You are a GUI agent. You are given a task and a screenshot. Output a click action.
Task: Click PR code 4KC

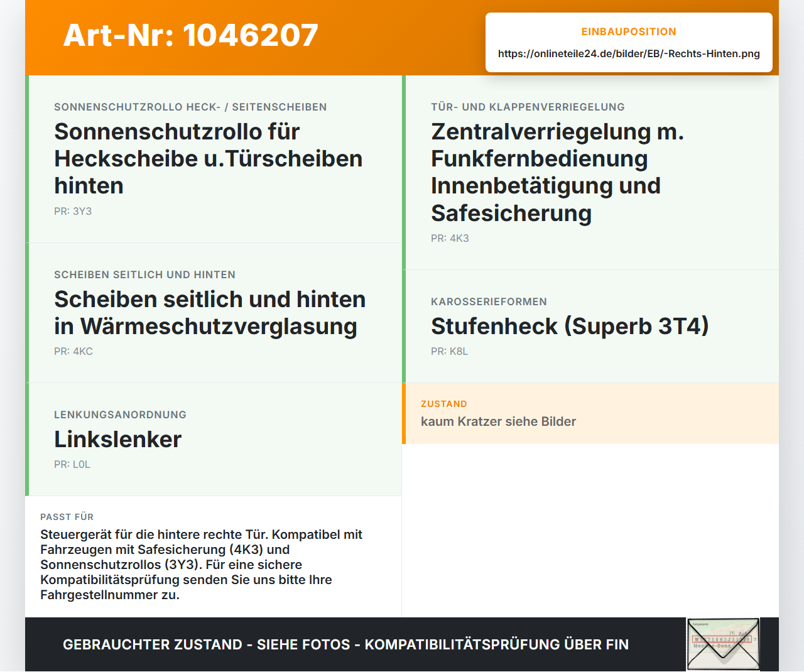tap(73, 352)
